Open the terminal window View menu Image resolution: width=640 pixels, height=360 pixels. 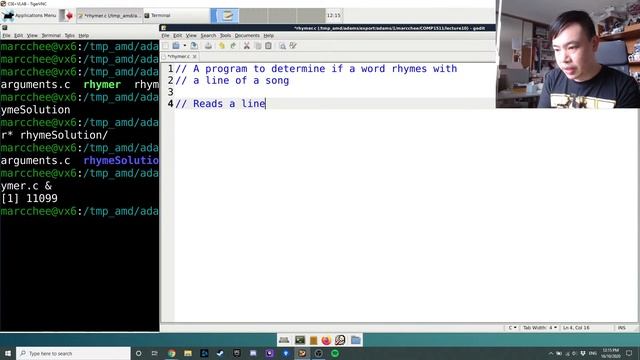[x=32, y=36]
